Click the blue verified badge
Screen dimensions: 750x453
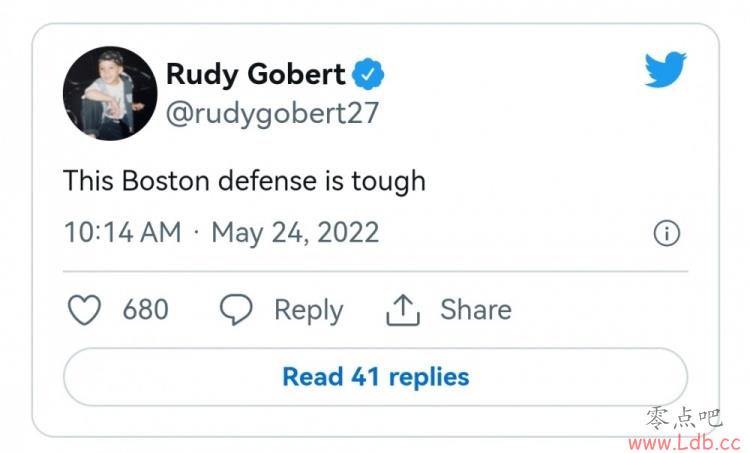[368, 74]
